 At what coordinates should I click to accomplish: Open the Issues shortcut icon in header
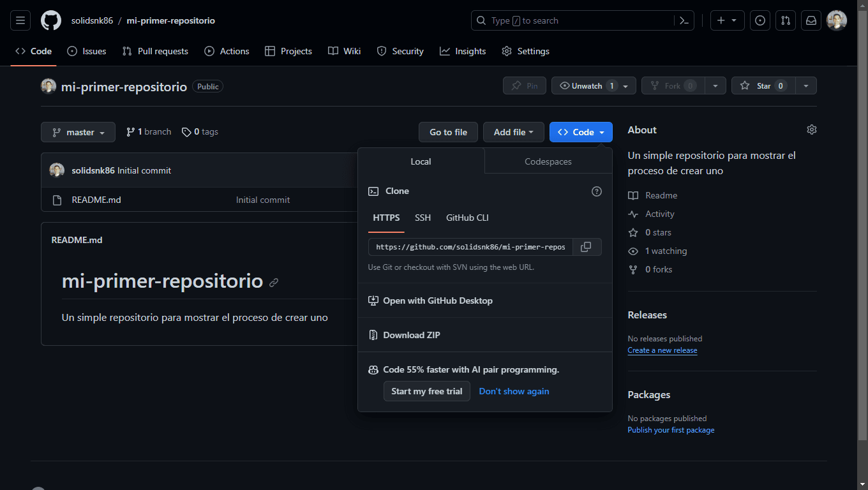759,20
